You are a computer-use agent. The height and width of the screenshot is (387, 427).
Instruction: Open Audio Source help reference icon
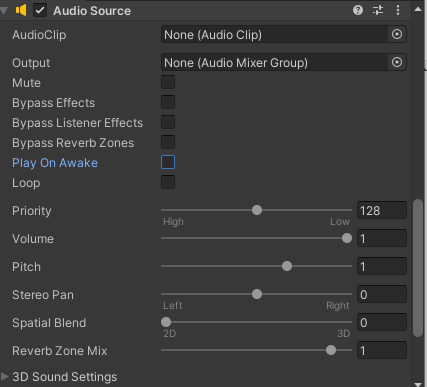pos(358,10)
